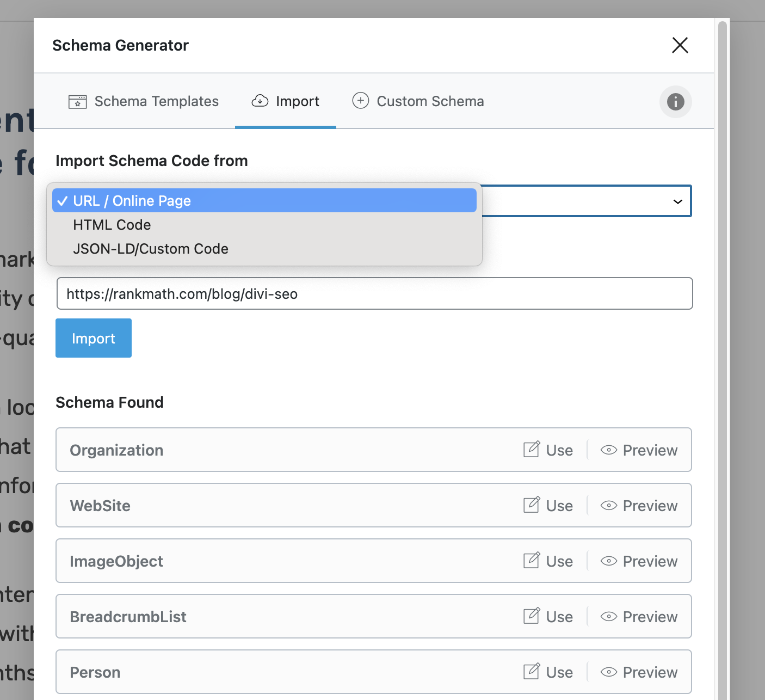Click the checkmark beside URL / Online Page
Image resolution: width=765 pixels, height=700 pixels.
[63, 201]
